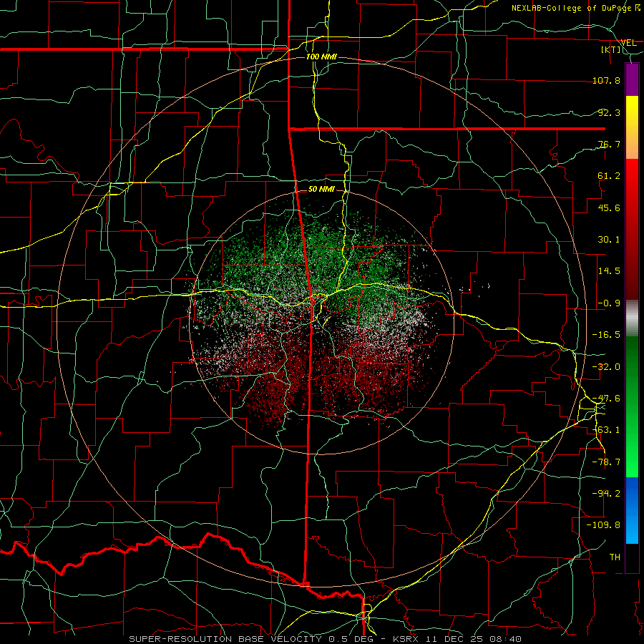644x644 pixels.
Task: Click the 107.8 velocity scale value
Action: tap(606, 80)
